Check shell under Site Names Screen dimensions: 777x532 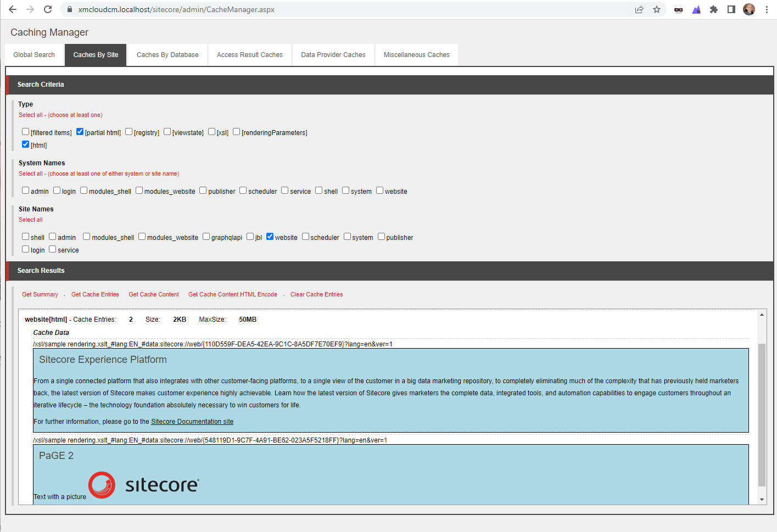[x=25, y=237]
